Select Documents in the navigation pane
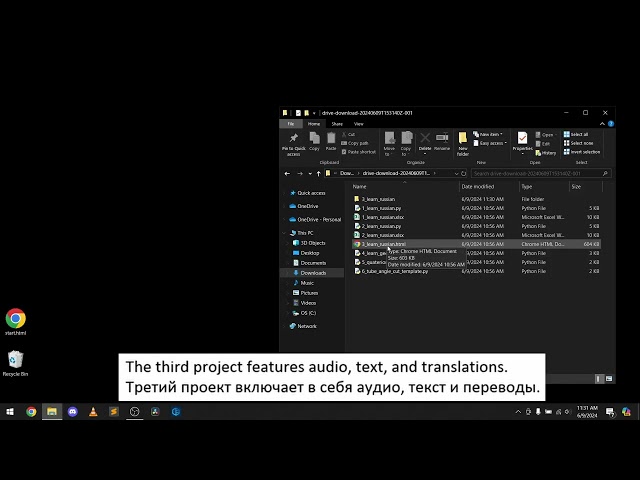The image size is (640, 480). coord(309,263)
